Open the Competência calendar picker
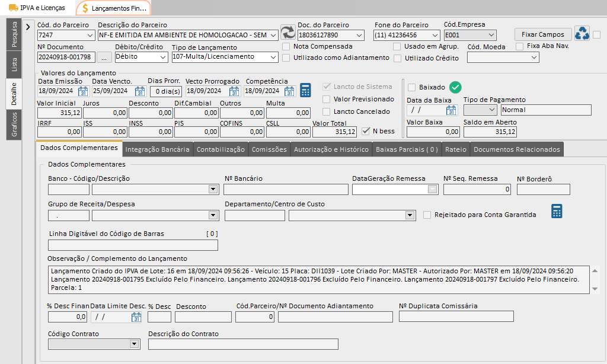This screenshot has height=364, width=607. coord(289,91)
